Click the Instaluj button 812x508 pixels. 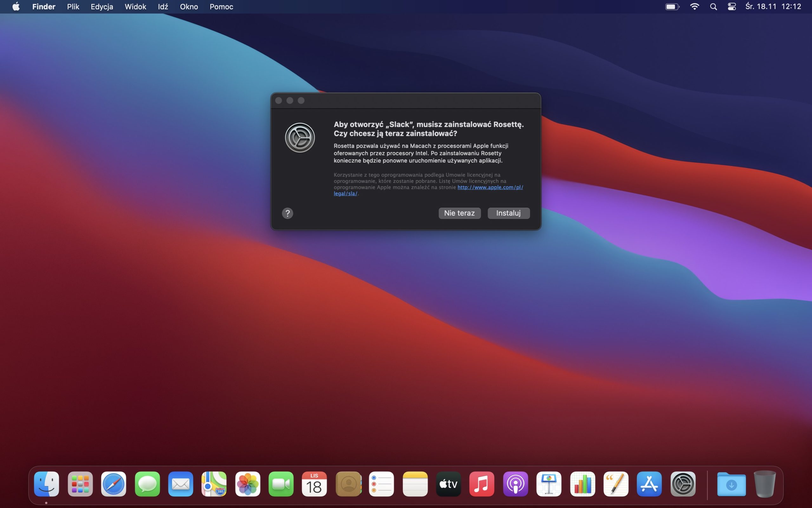click(508, 213)
